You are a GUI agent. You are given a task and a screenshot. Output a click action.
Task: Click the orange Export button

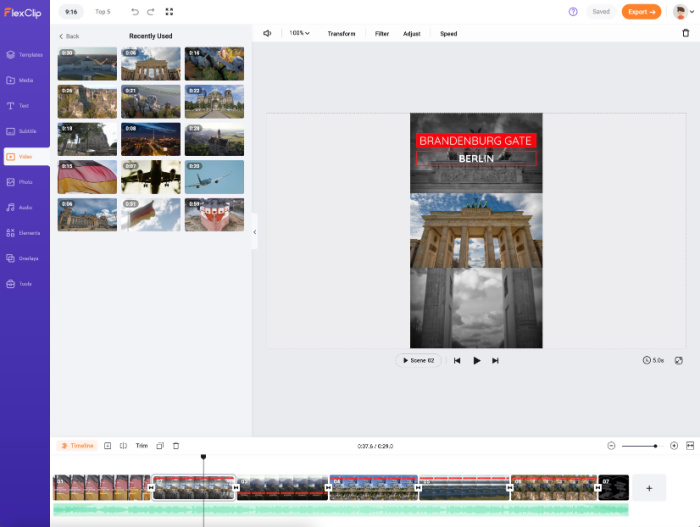click(640, 12)
